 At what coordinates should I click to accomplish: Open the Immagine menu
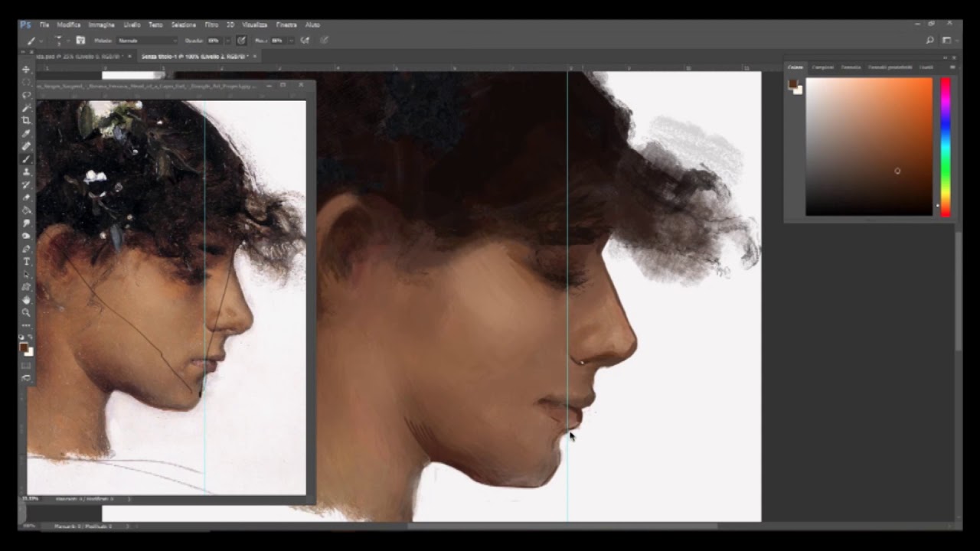point(101,24)
